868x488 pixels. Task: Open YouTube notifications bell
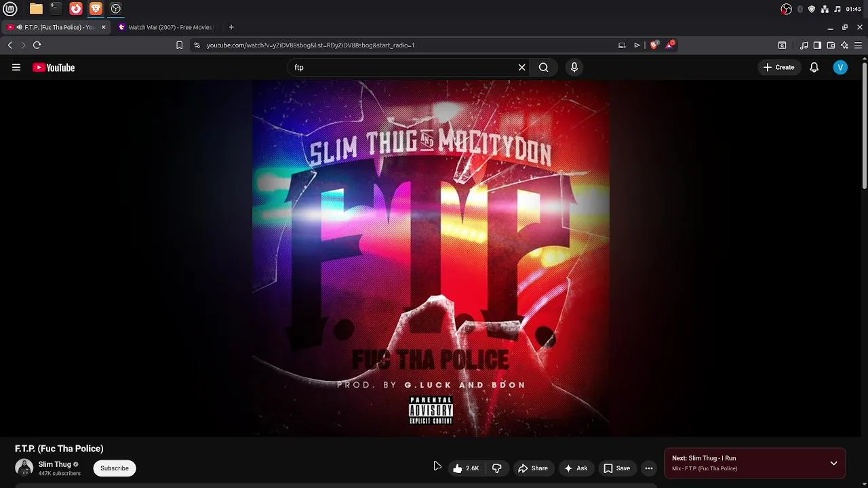tap(814, 67)
